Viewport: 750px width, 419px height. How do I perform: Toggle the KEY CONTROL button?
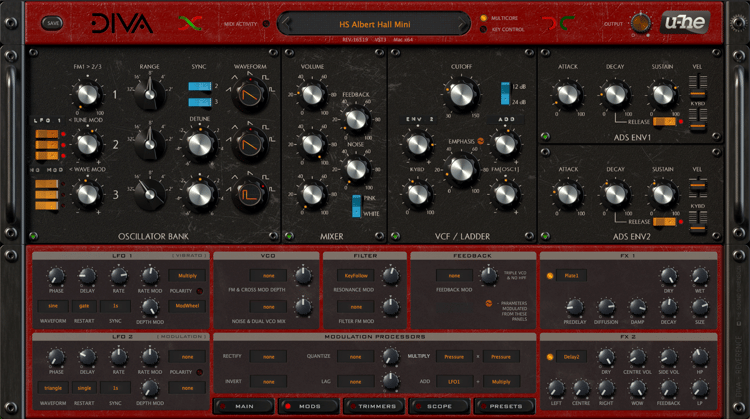pos(484,29)
